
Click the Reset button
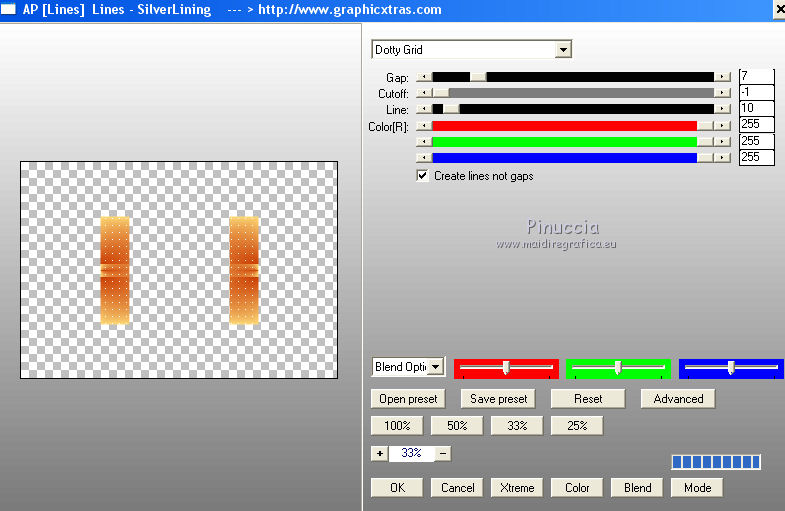click(x=588, y=399)
